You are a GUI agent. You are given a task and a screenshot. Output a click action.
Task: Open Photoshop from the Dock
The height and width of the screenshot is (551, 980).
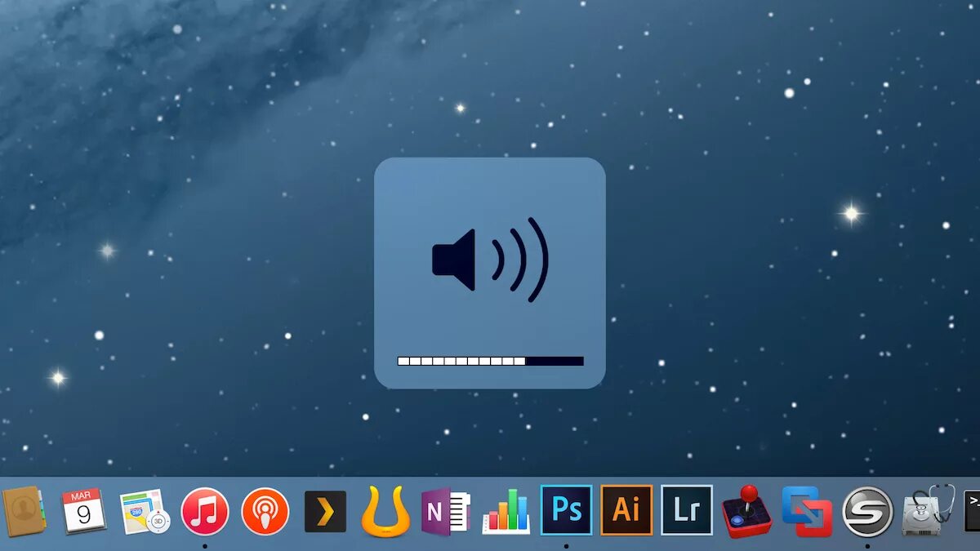(566, 509)
